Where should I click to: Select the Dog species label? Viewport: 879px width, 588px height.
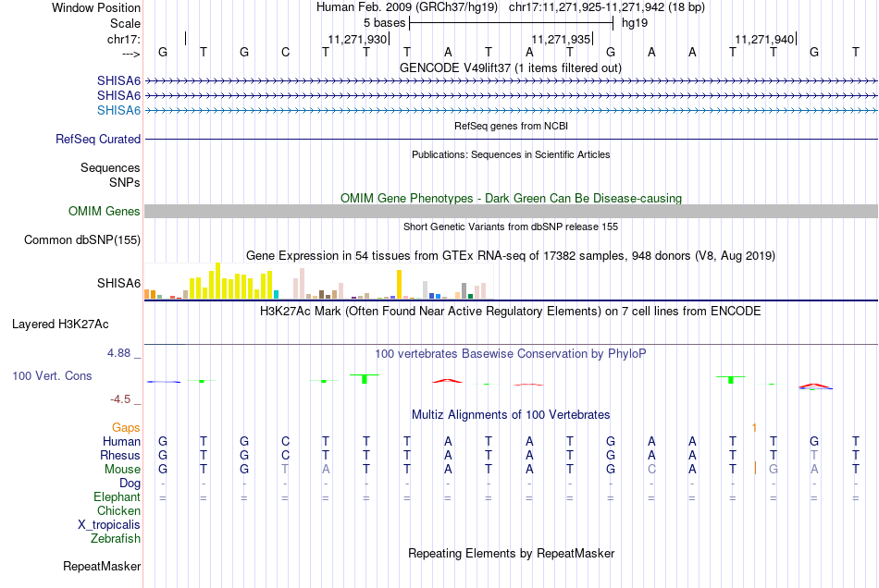point(130,483)
